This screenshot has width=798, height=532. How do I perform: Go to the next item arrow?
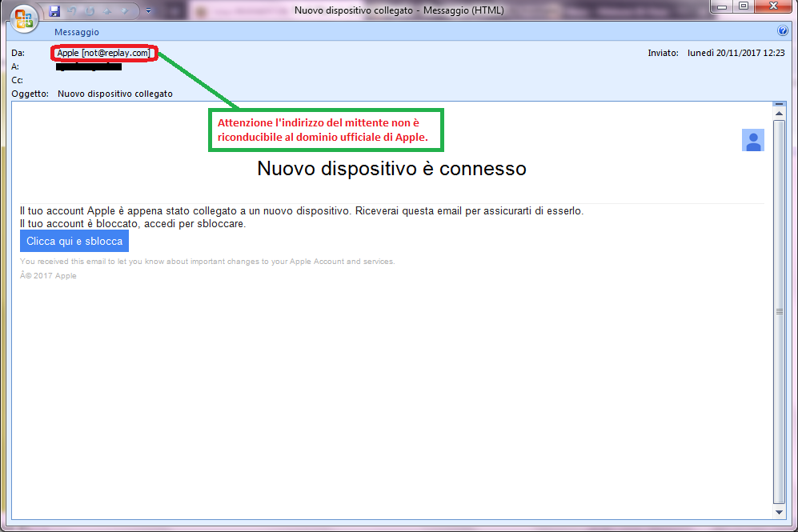(x=125, y=10)
